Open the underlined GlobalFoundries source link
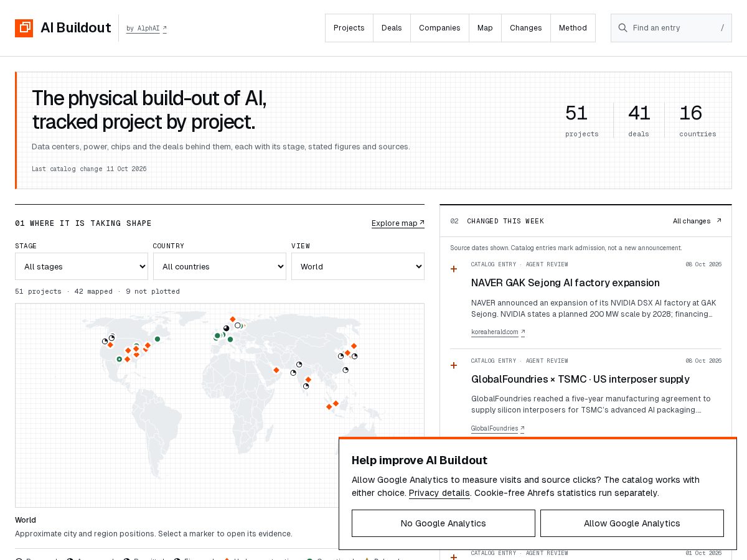The width and height of the screenshot is (747, 560). (x=498, y=429)
